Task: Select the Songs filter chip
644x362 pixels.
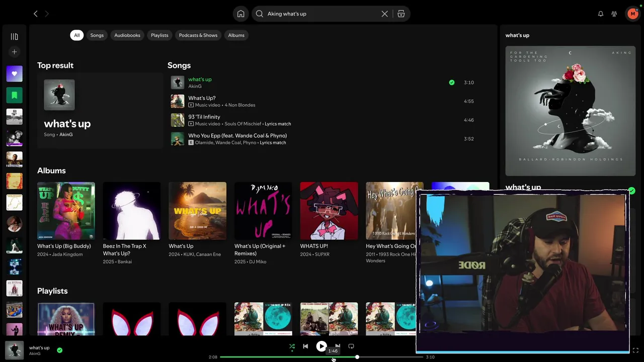Action: pos(97,35)
